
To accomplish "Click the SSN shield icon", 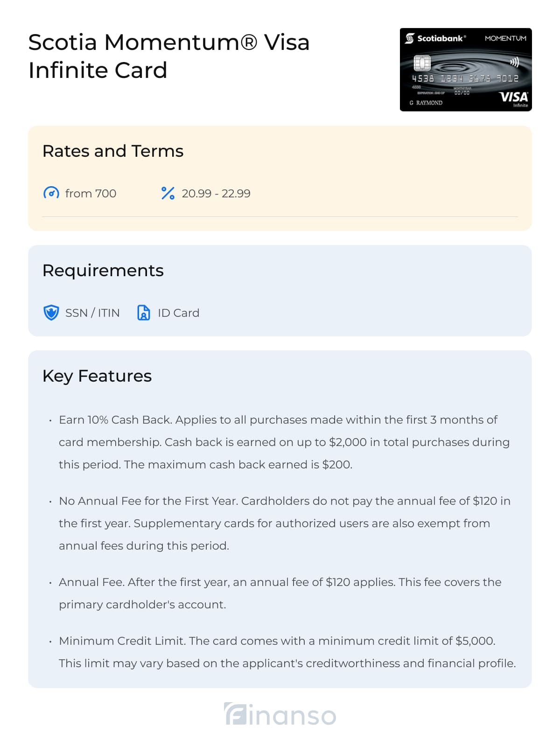I will click(51, 313).
